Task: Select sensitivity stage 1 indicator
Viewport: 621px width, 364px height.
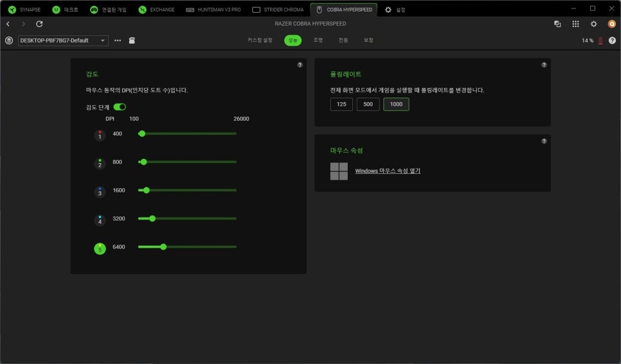Action: click(100, 135)
